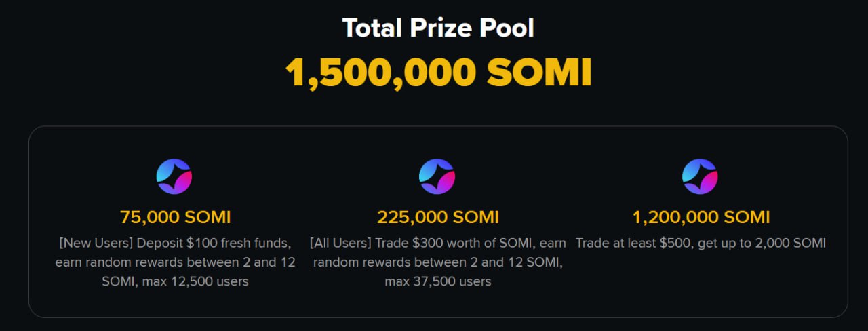Select the 75,000 SOMI reward amount
868x331 pixels.
click(x=175, y=218)
